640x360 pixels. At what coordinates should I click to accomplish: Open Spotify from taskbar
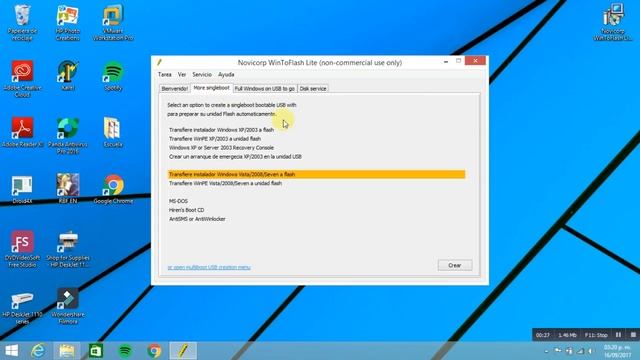125,351
